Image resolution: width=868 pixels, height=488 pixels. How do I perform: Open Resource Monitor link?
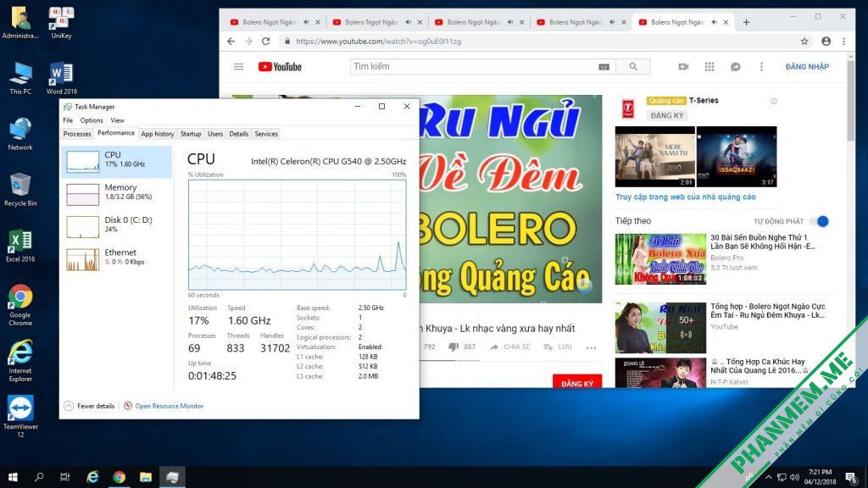[x=169, y=406]
